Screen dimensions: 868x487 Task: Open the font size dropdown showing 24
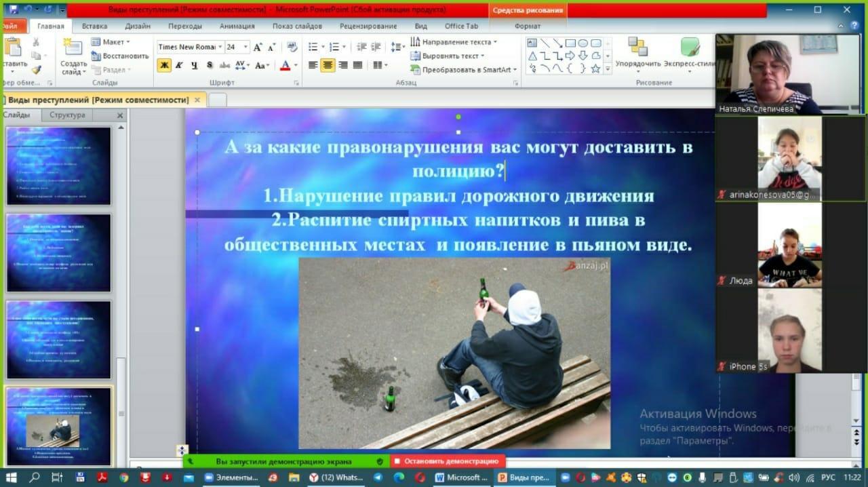click(245, 47)
